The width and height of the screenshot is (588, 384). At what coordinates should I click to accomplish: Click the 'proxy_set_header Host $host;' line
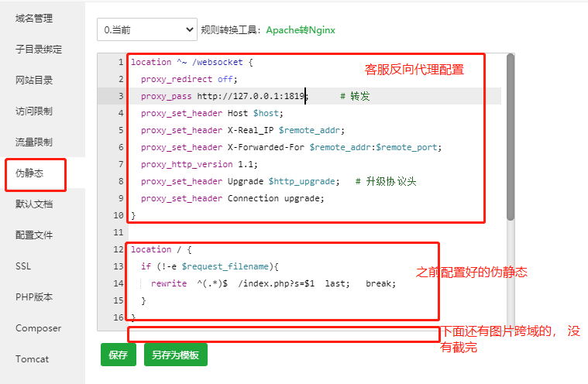[x=211, y=113]
